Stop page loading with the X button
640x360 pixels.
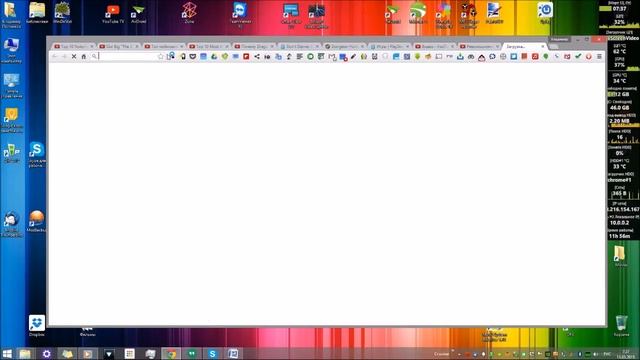(74, 57)
